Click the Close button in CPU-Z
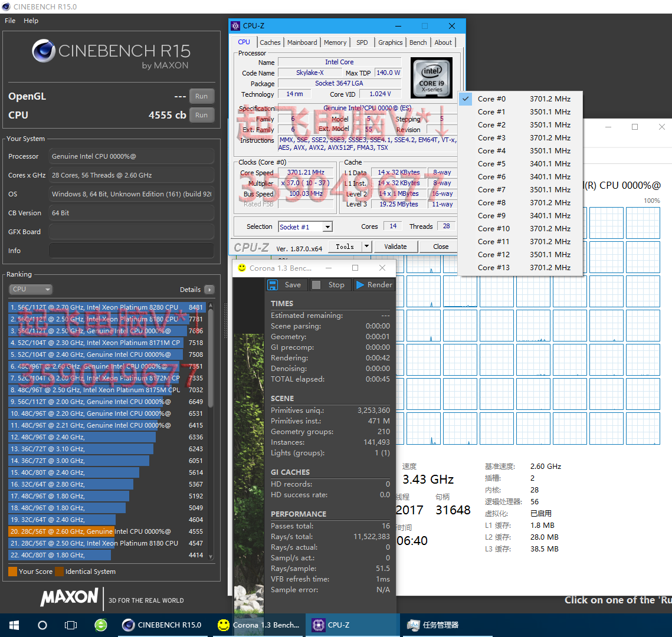This screenshot has width=672, height=637. 441,247
